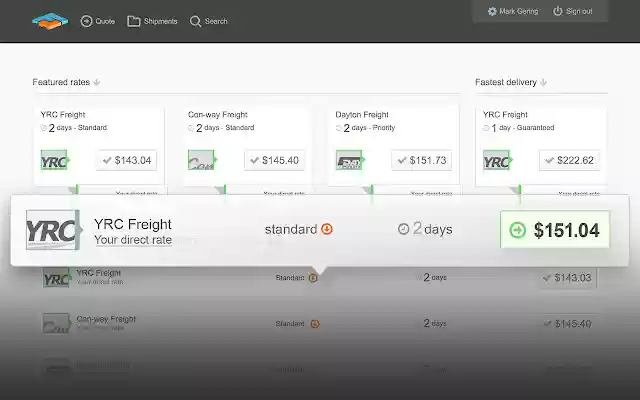Click 'Con-way Freight' name in list row
This screenshot has width=640, height=400.
click(106, 319)
